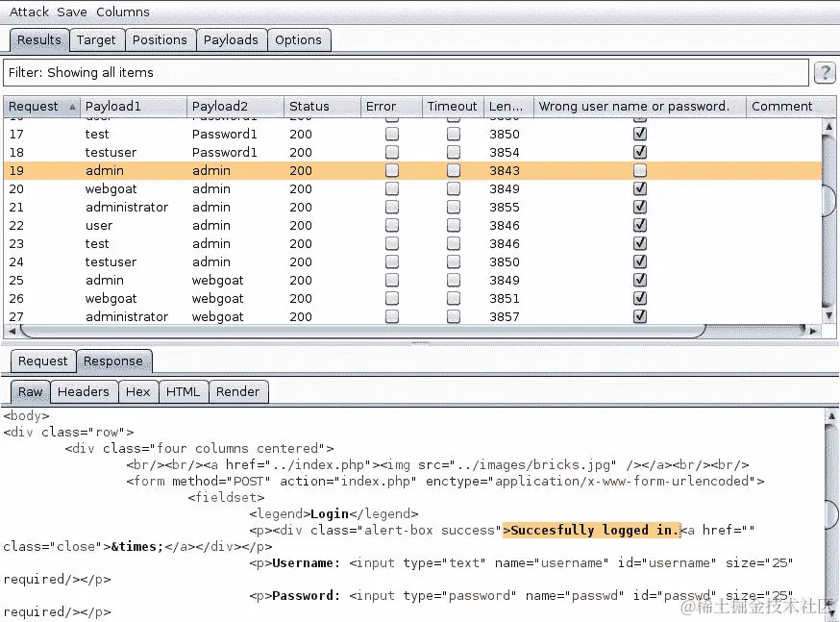Show Render response view
840x622 pixels.
(237, 391)
